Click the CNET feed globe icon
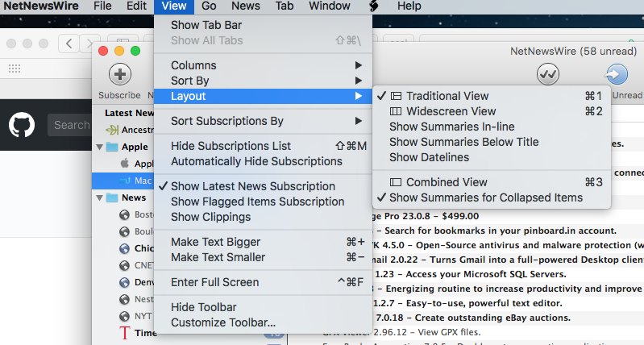Viewport: 644px width, 345px height. [x=124, y=265]
